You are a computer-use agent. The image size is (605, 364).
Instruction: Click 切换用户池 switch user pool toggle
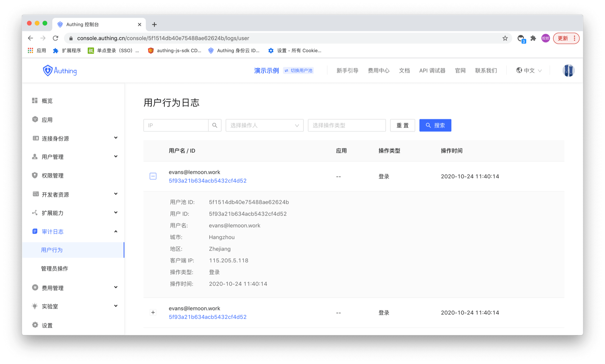click(x=298, y=71)
